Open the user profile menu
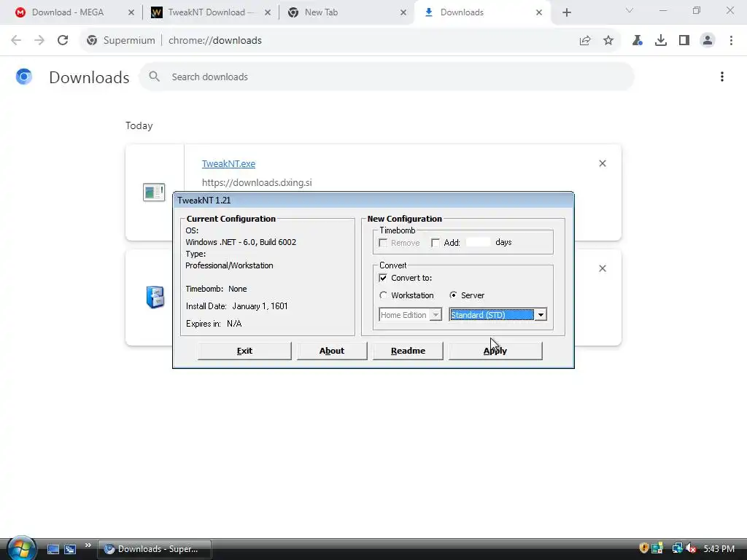747x560 pixels. [708, 41]
